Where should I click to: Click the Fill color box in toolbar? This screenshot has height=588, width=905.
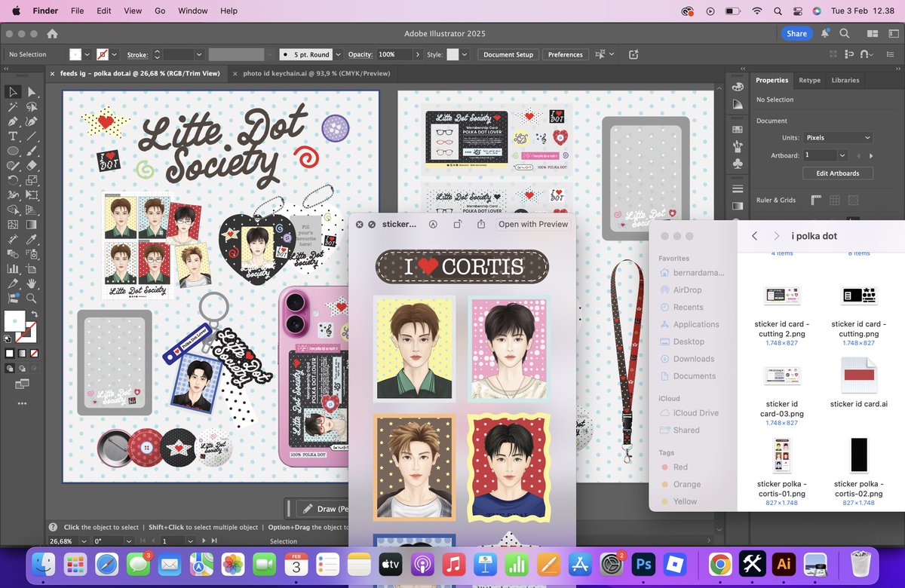coord(14,321)
